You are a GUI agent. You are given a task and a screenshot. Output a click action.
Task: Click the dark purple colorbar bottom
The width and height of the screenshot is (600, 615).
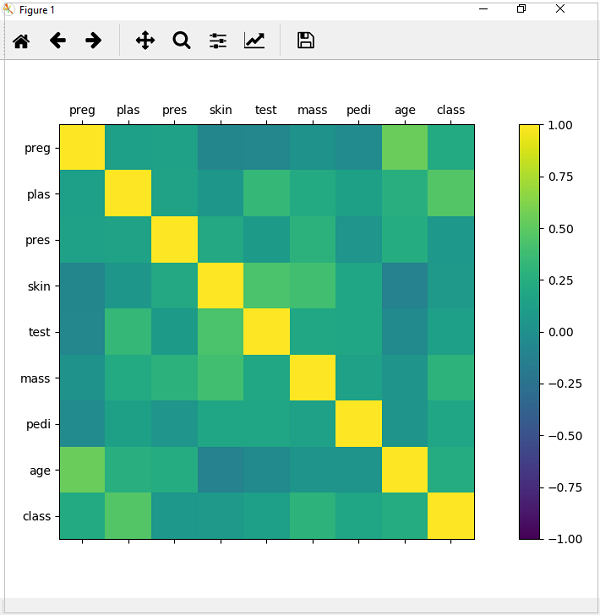529,532
